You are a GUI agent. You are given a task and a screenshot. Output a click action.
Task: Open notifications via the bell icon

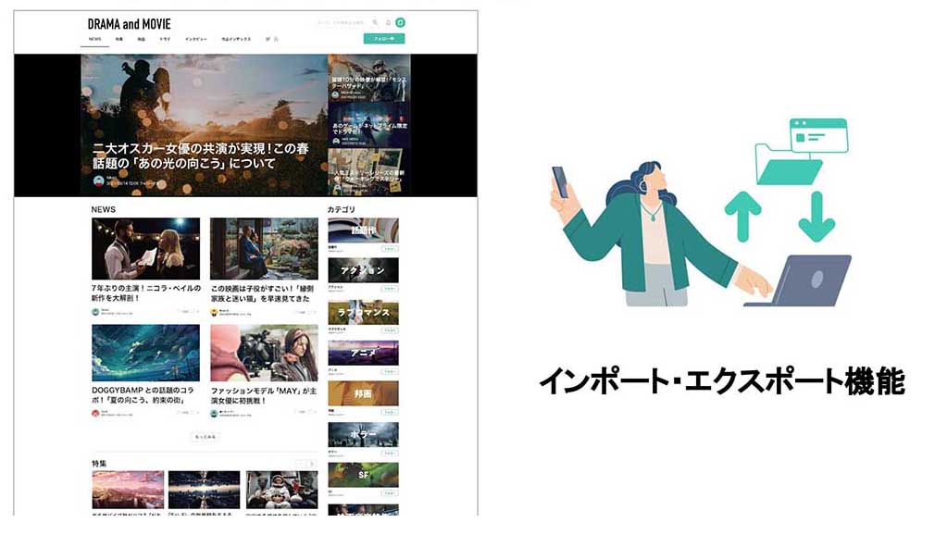(388, 22)
